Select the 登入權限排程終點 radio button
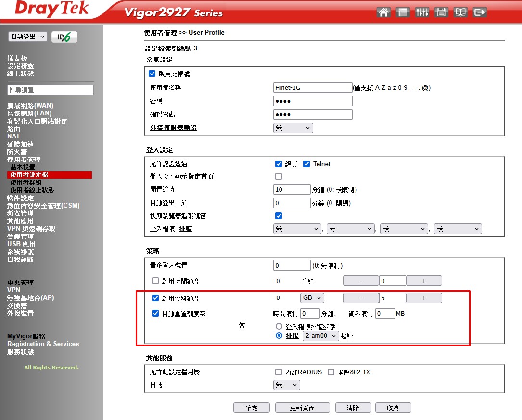 pyautogui.click(x=279, y=326)
